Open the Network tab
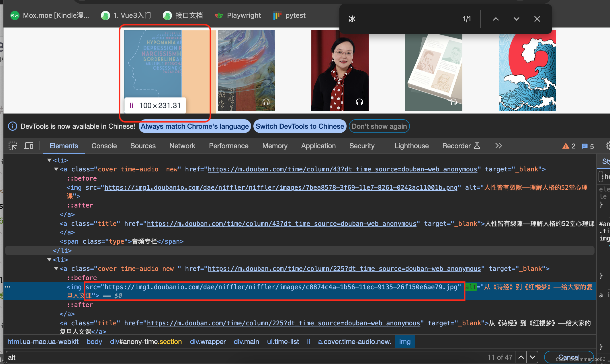This screenshot has height=364, width=610. pos(182,146)
